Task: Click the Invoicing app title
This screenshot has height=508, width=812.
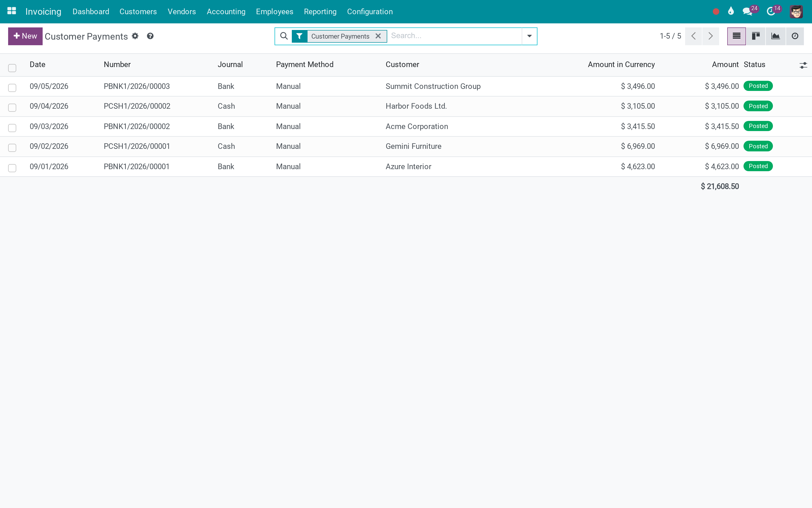Action: pyautogui.click(x=43, y=12)
